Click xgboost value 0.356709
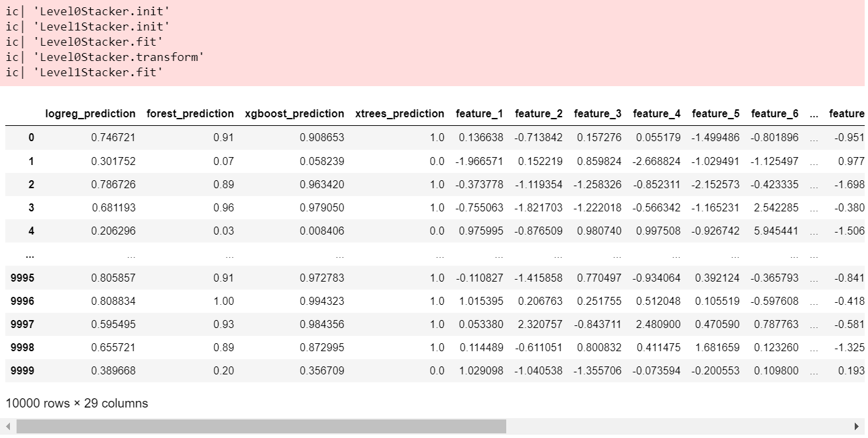 [322, 371]
